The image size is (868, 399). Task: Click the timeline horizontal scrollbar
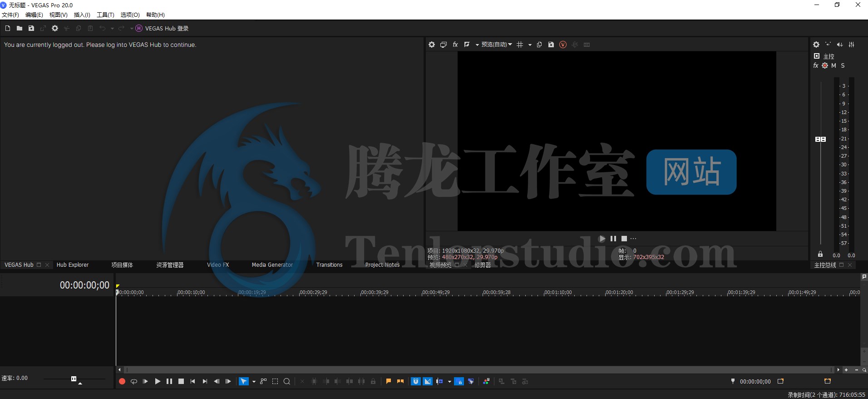pyautogui.click(x=480, y=370)
